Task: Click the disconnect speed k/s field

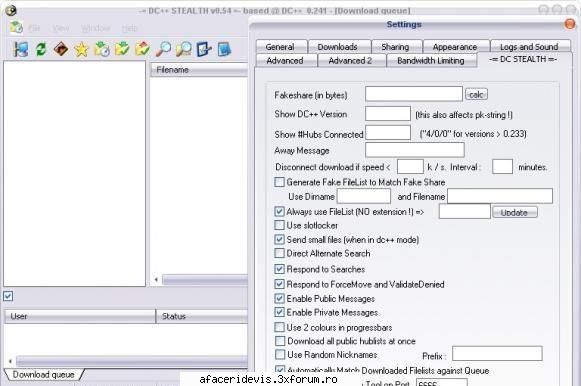Action: click(x=410, y=166)
